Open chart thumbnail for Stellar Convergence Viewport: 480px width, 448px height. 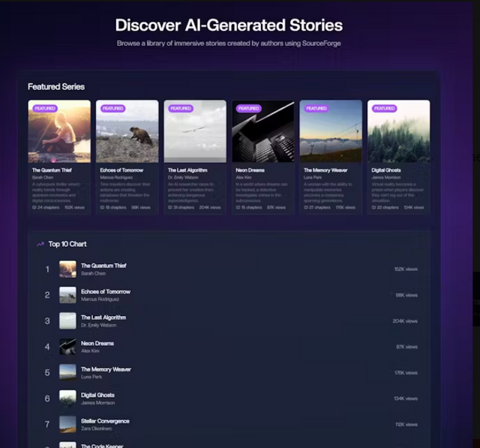coord(67,425)
